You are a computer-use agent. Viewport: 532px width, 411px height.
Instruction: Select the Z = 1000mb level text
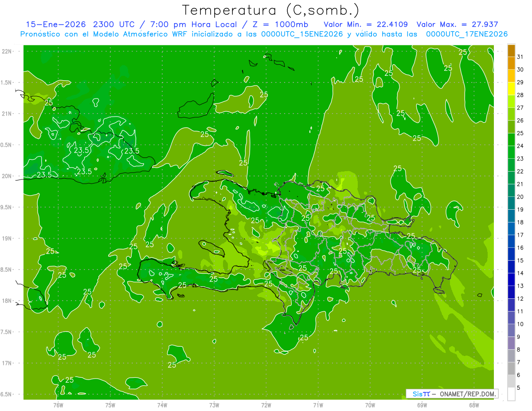click(x=281, y=24)
